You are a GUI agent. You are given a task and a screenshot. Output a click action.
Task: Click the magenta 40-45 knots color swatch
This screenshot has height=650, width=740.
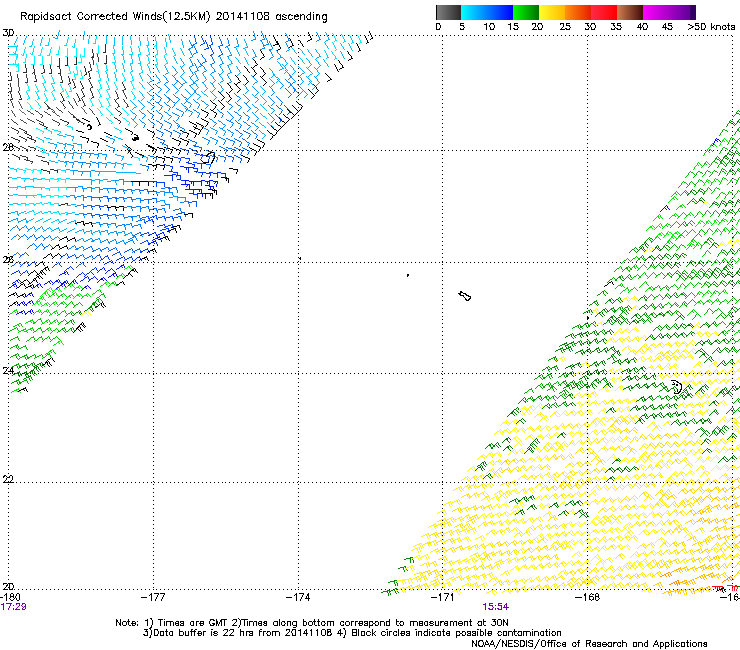pos(656,12)
